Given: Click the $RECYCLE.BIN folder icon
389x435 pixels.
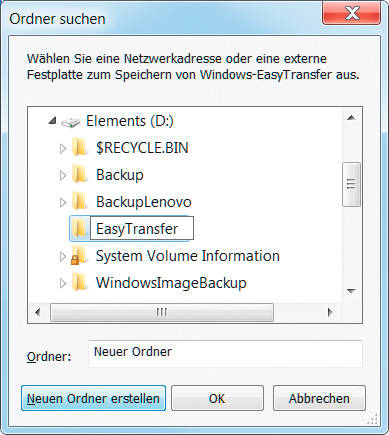Looking at the screenshot, I should 80,148.
